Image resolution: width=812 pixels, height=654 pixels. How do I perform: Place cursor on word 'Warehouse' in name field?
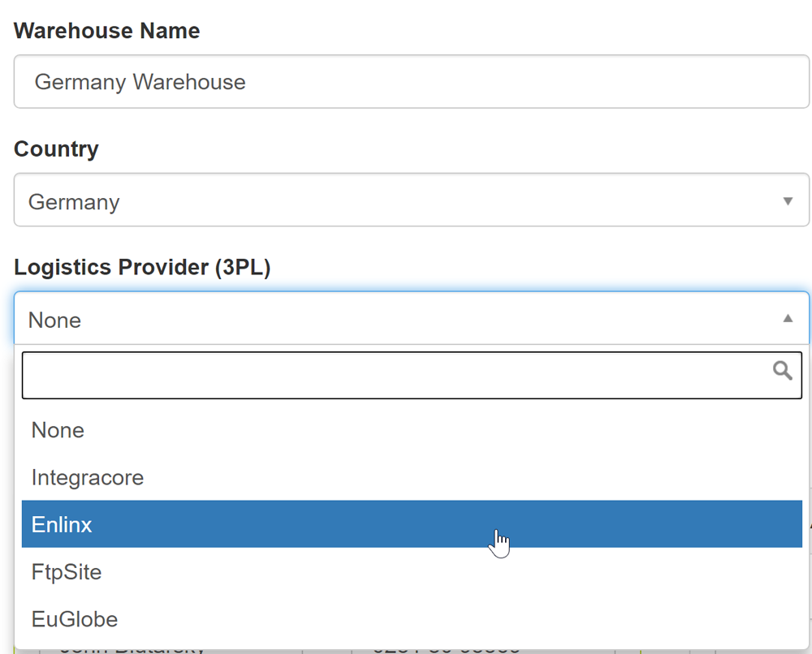[x=189, y=82]
